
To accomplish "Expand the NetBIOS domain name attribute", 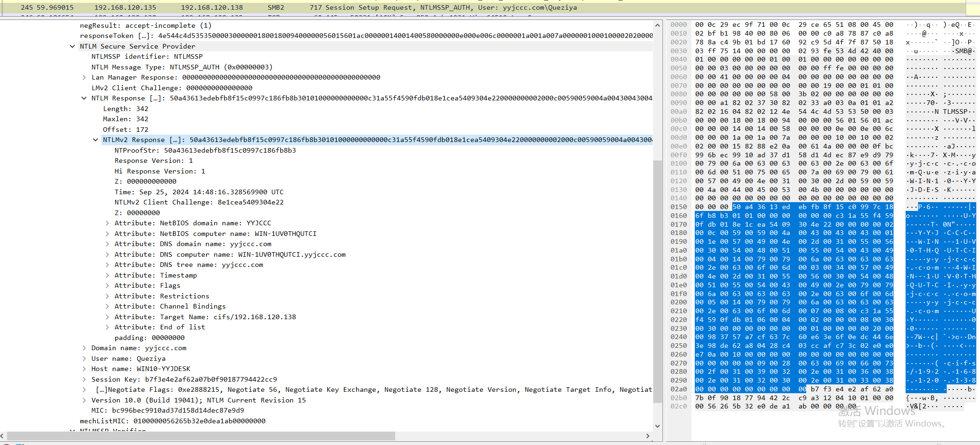I will click(x=107, y=223).
